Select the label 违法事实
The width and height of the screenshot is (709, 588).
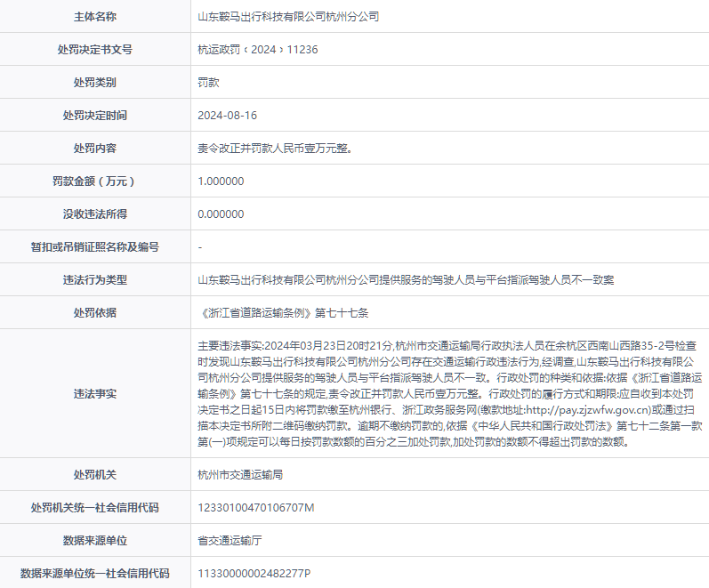tap(95, 394)
